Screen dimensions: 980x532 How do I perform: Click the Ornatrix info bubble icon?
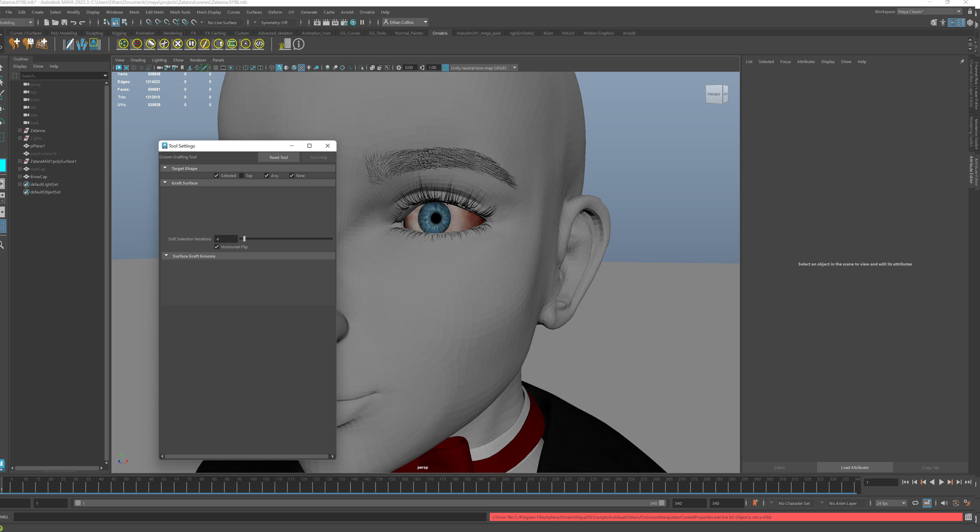tap(299, 44)
